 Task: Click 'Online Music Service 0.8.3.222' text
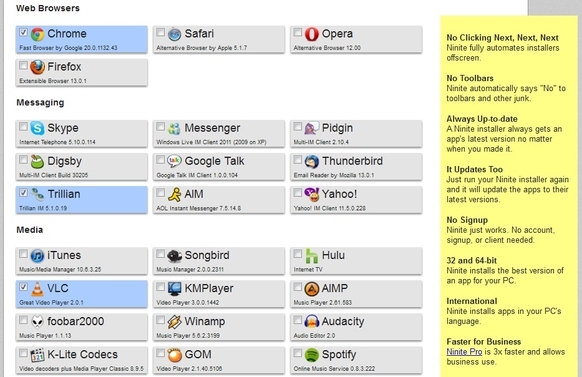(x=334, y=368)
